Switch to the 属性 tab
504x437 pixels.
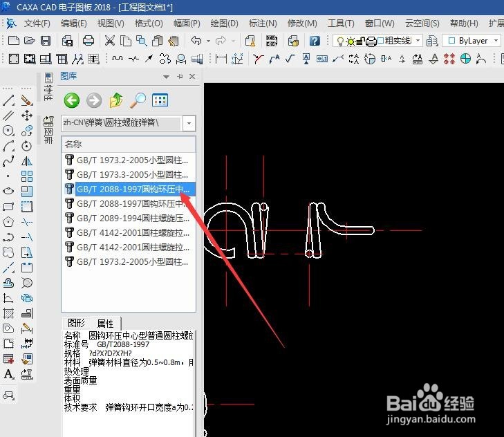[x=105, y=323]
